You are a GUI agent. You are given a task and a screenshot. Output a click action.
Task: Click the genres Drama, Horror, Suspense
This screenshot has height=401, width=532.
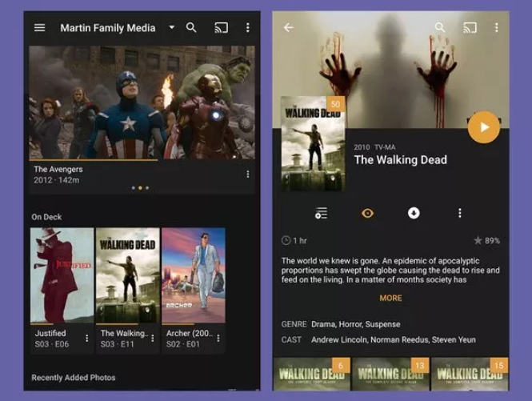355,324
